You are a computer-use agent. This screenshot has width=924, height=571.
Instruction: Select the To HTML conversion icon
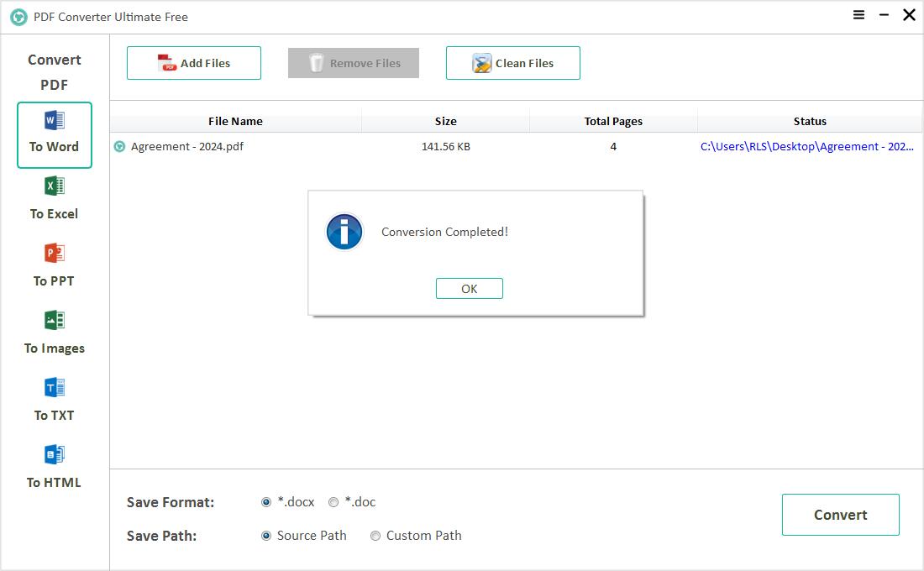[54, 455]
